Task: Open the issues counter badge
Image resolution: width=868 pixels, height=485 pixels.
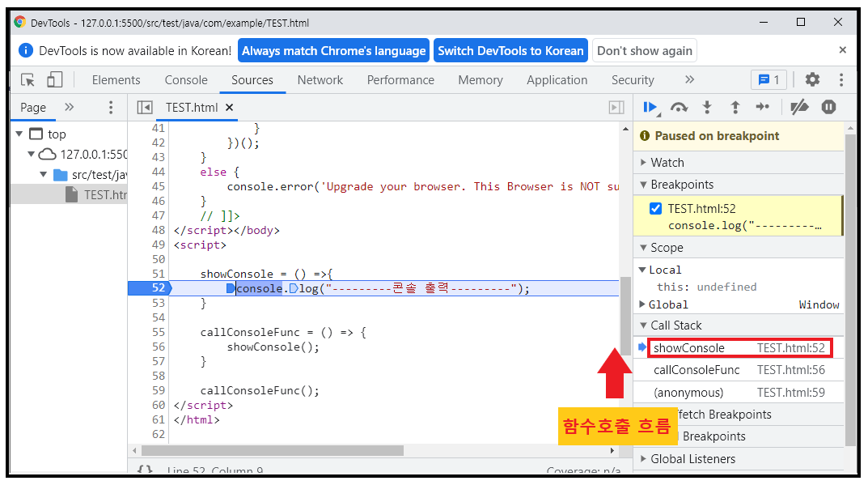Action: click(x=768, y=80)
